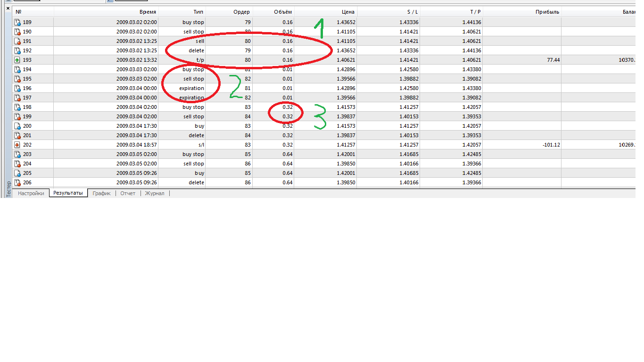Click the sell stop icon in row 204
Image resolution: width=644 pixels, height=362 pixels.
(17, 164)
